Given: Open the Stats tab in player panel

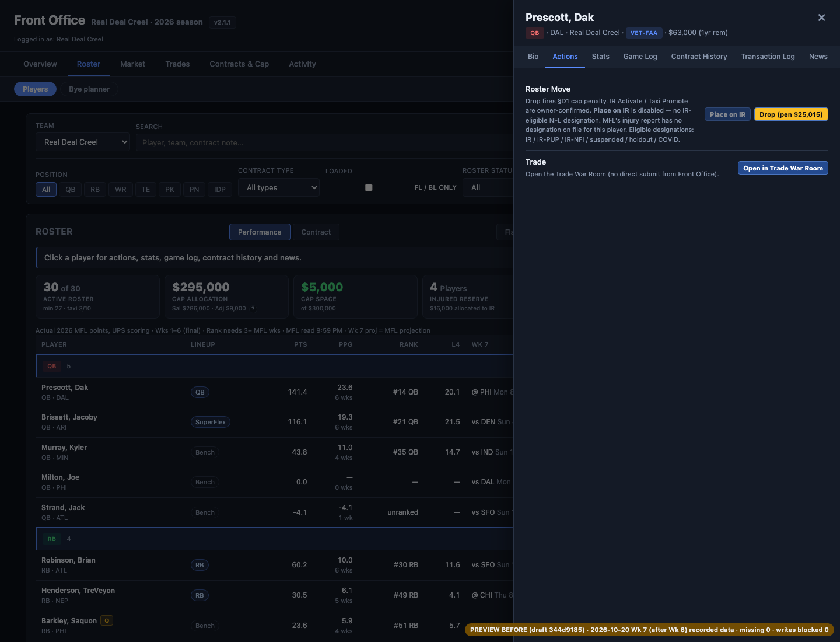Looking at the screenshot, I should (x=601, y=57).
